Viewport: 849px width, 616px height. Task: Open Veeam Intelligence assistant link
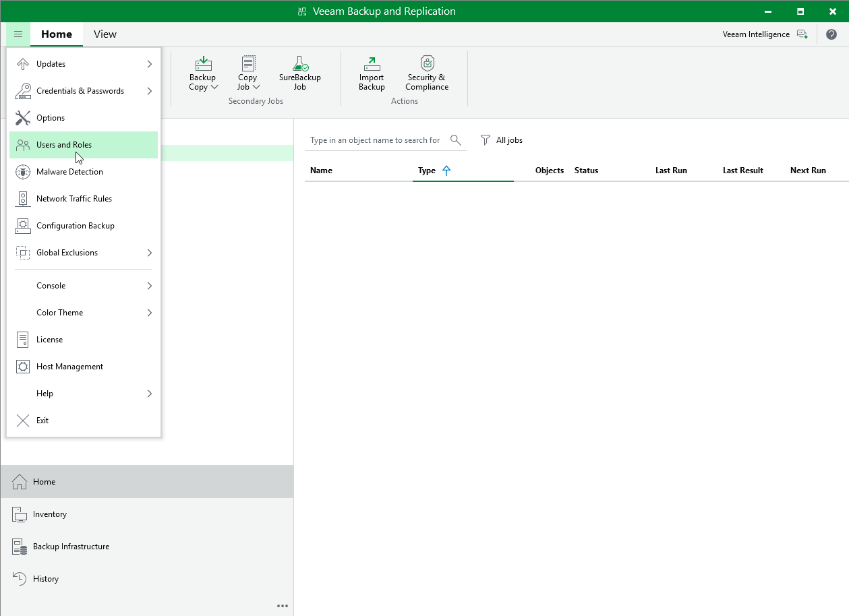pos(756,34)
